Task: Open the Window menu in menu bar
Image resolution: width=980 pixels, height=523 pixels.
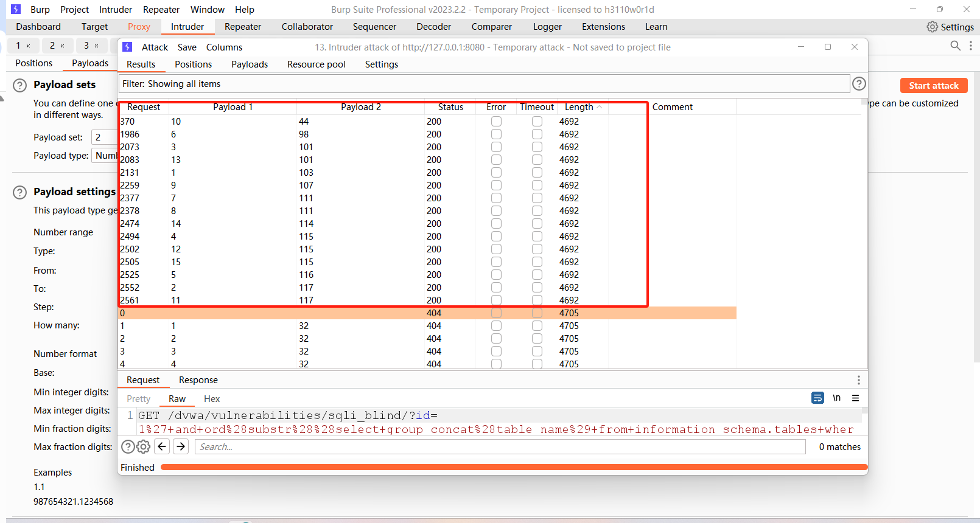Action: pyautogui.click(x=208, y=10)
